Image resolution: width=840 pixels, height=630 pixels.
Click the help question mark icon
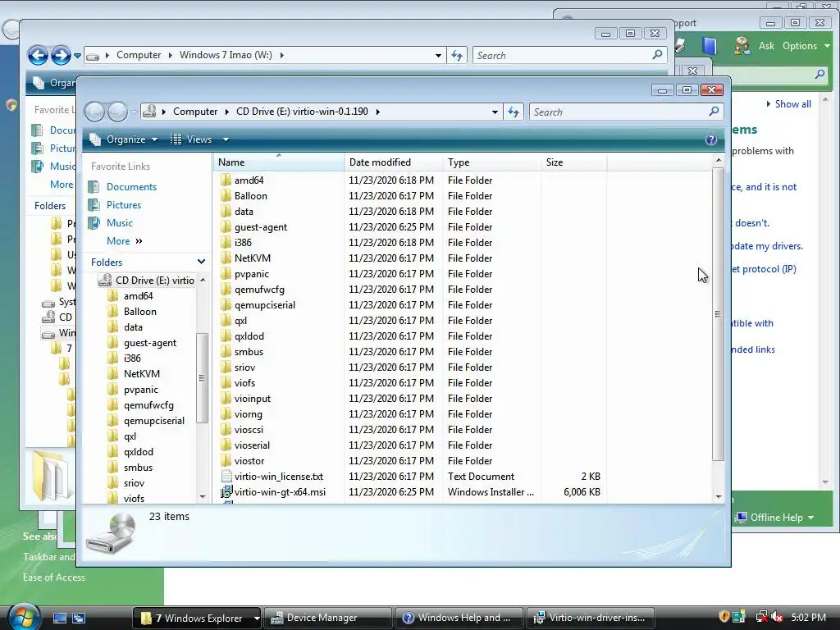pyautogui.click(x=711, y=139)
